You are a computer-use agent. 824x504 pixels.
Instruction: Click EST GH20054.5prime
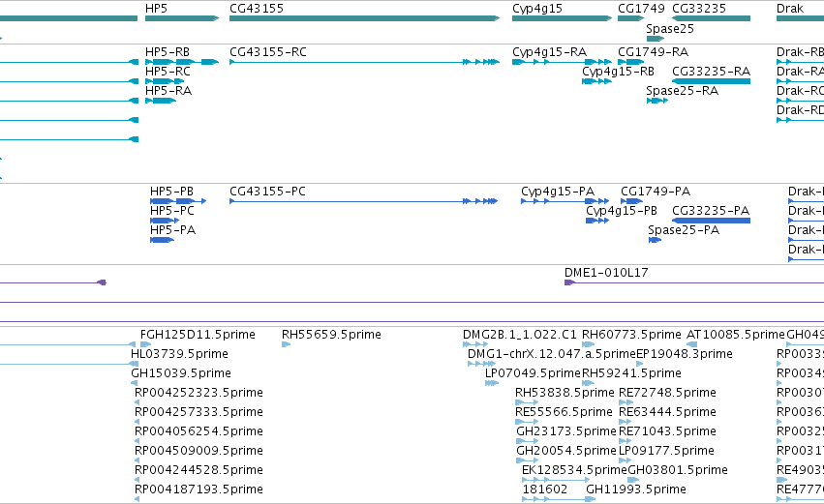click(527, 460)
